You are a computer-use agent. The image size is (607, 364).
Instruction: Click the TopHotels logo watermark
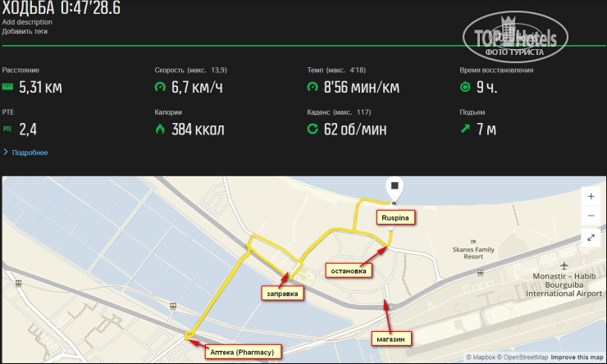click(x=509, y=39)
